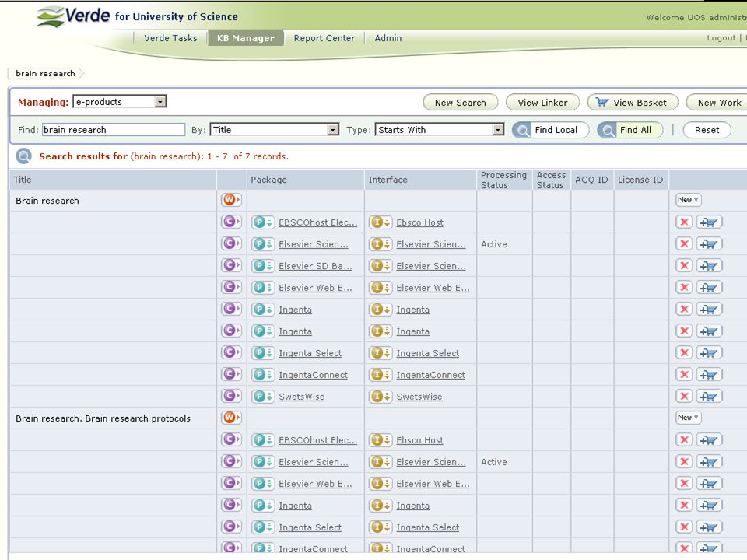The width and height of the screenshot is (747, 560).
Task: Add Elsevier SD Ba... row to basket
Action: tap(710, 266)
